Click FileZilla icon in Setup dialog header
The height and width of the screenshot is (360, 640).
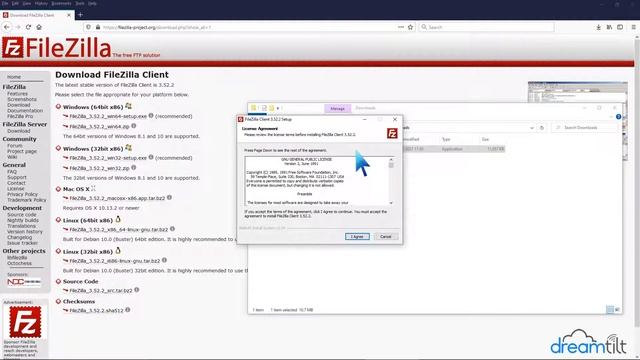392,133
